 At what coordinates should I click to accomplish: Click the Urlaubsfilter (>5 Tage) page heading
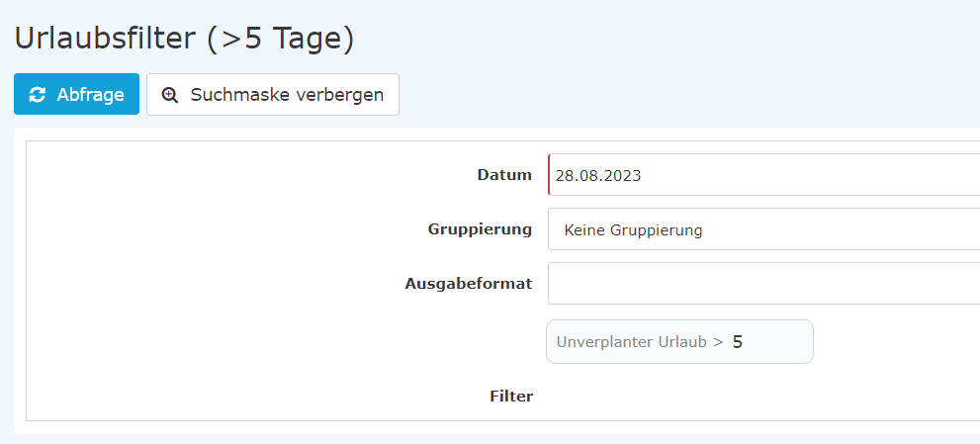pyautogui.click(x=184, y=39)
